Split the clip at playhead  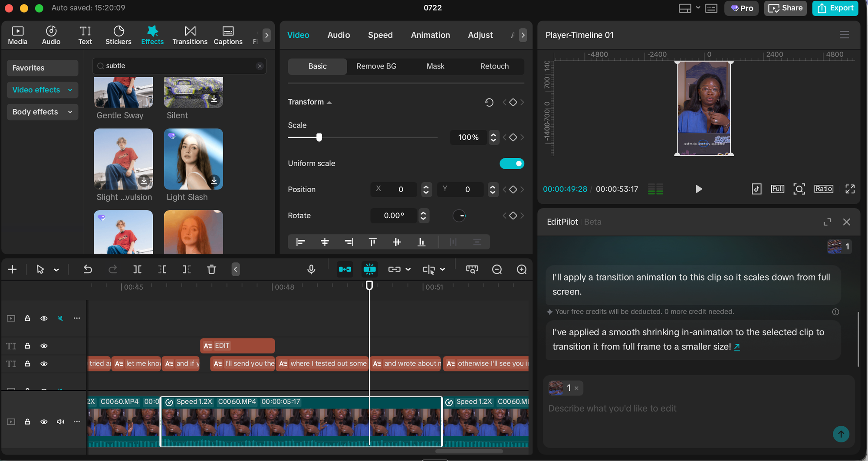(x=137, y=269)
